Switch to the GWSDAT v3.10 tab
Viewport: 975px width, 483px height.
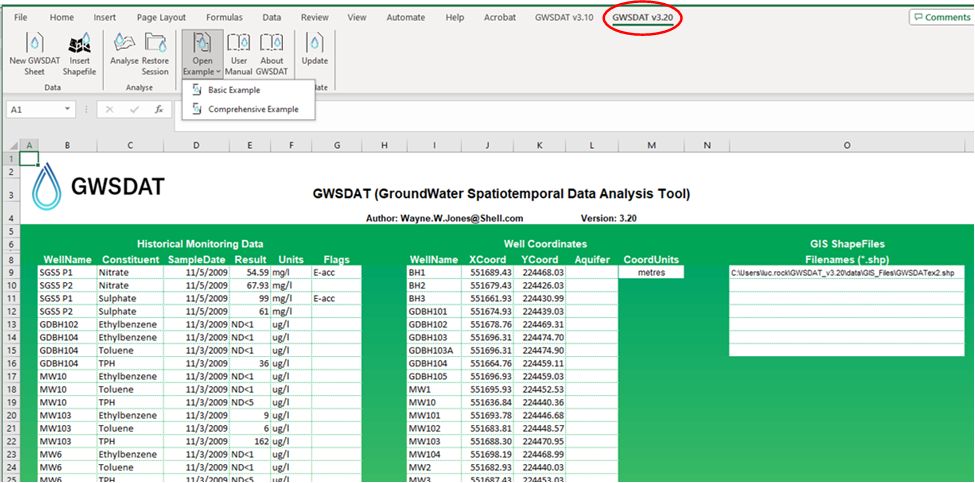[564, 17]
